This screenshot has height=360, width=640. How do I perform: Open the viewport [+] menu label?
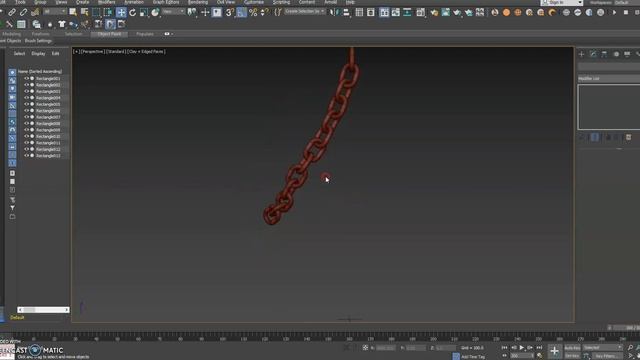[76, 52]
